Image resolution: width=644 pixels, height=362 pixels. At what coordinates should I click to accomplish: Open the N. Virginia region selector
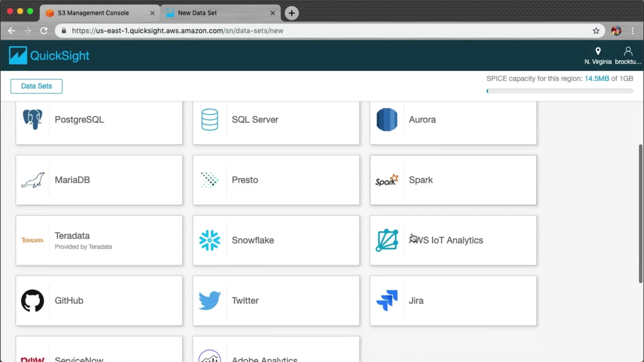[598, 56]
